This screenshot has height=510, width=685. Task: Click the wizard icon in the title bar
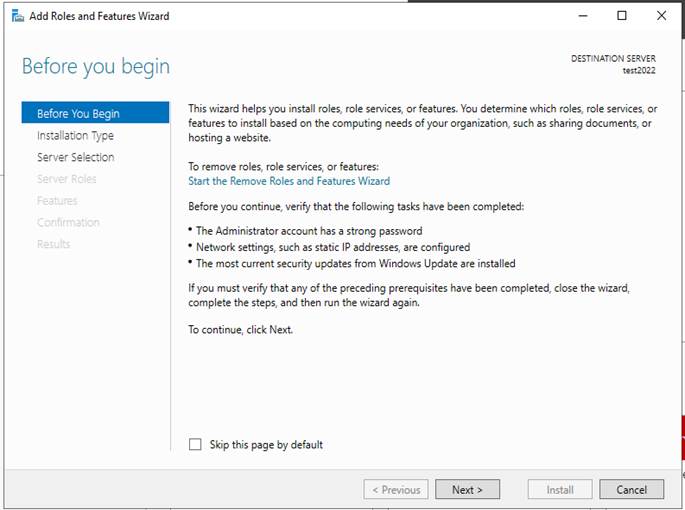point(17,16)
